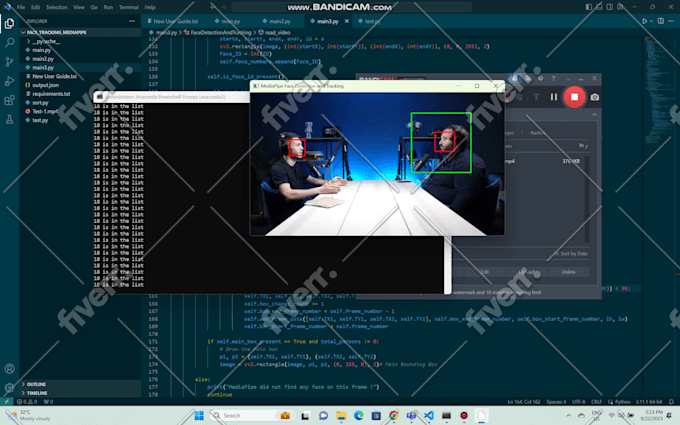Stop the Bandicam recording
This screenshot has height=425, width=680.
click(574, 97)
